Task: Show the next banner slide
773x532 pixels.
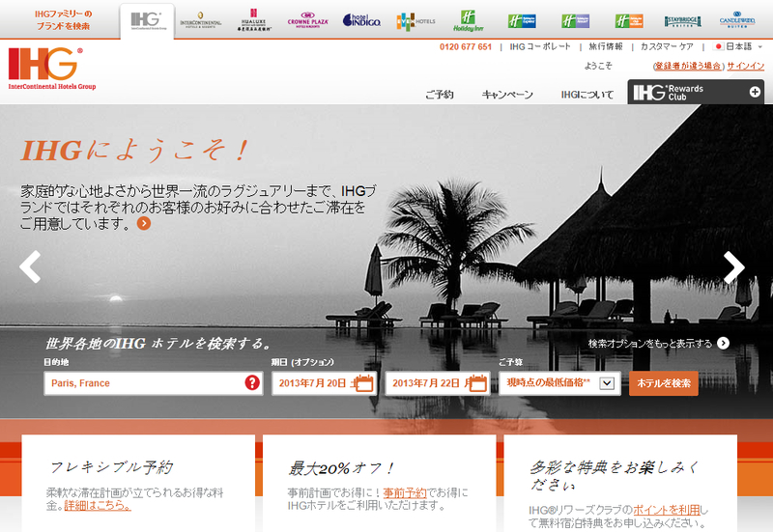Action: (x=734, y=267)
